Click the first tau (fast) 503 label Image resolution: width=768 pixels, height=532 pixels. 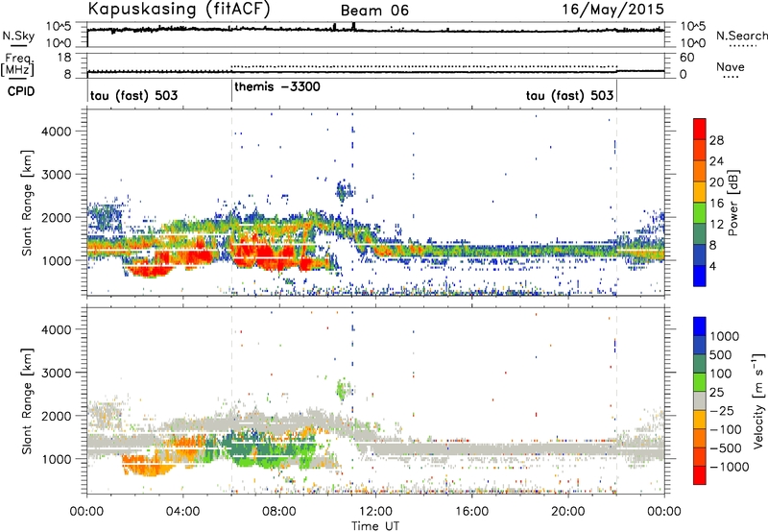click(x=133, y=95)
